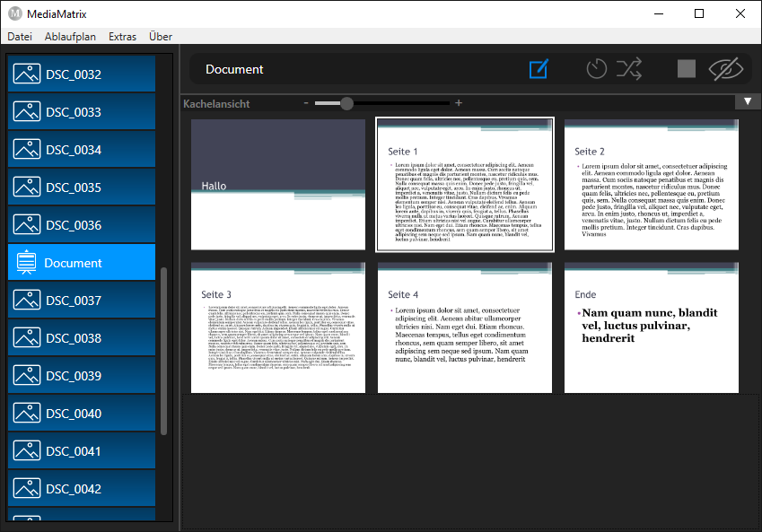Open the Datei menu
The image size is (762, 532).
pyautogui.click(x=20, y=37)
